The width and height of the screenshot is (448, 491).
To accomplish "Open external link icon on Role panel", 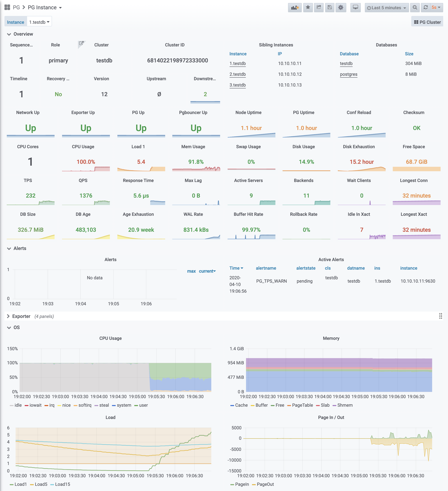I will click(81, 43).
